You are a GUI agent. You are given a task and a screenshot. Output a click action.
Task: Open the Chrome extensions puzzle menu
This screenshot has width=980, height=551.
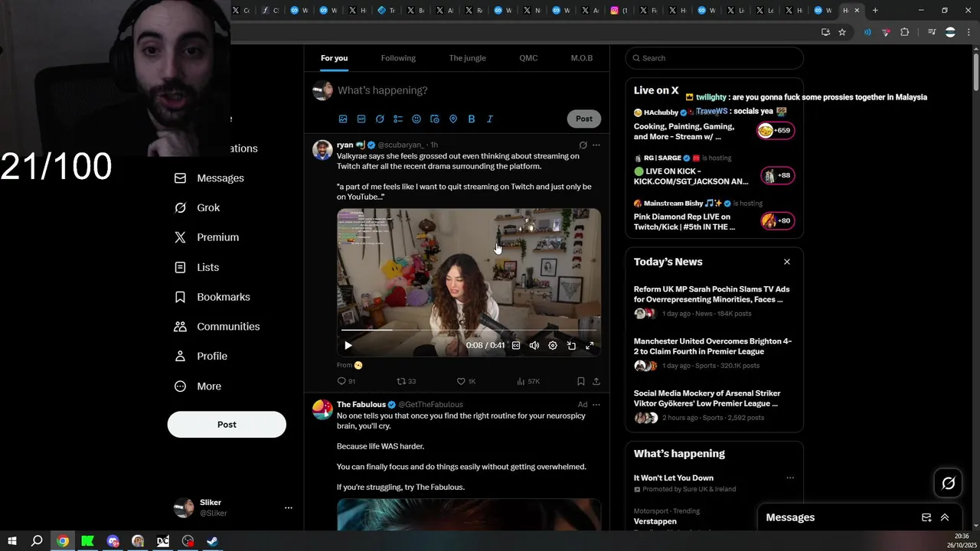[x=905, y=32]
